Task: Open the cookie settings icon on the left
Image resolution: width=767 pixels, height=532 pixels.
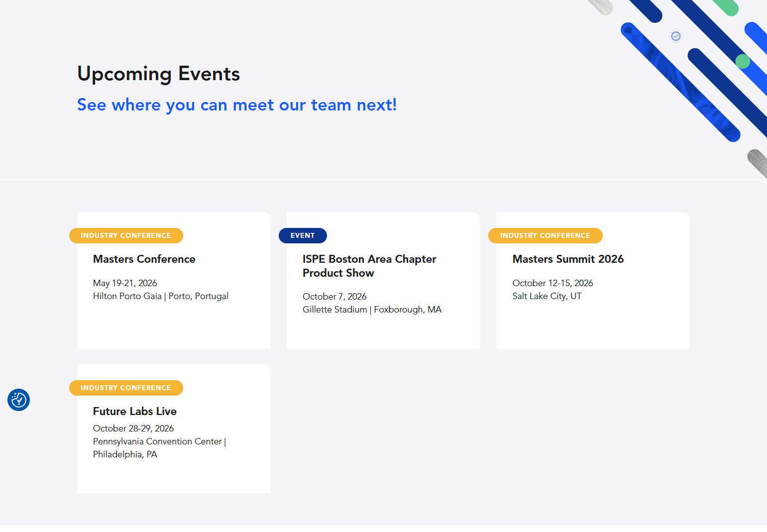Action: (18, 400)
